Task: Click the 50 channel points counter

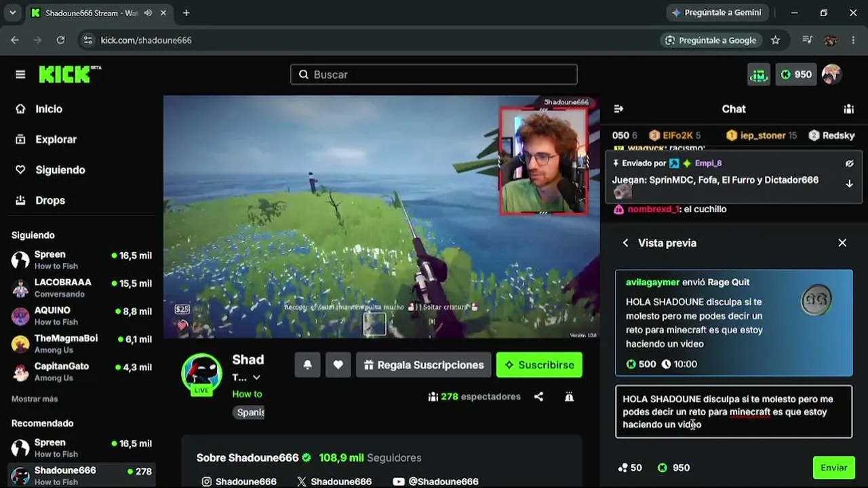Action: tap(630, 468)
